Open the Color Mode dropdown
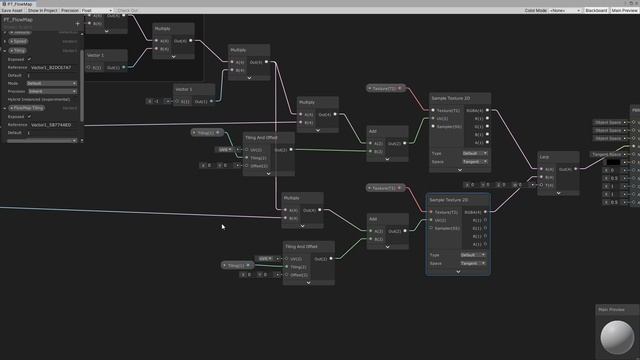 point(565,10)
